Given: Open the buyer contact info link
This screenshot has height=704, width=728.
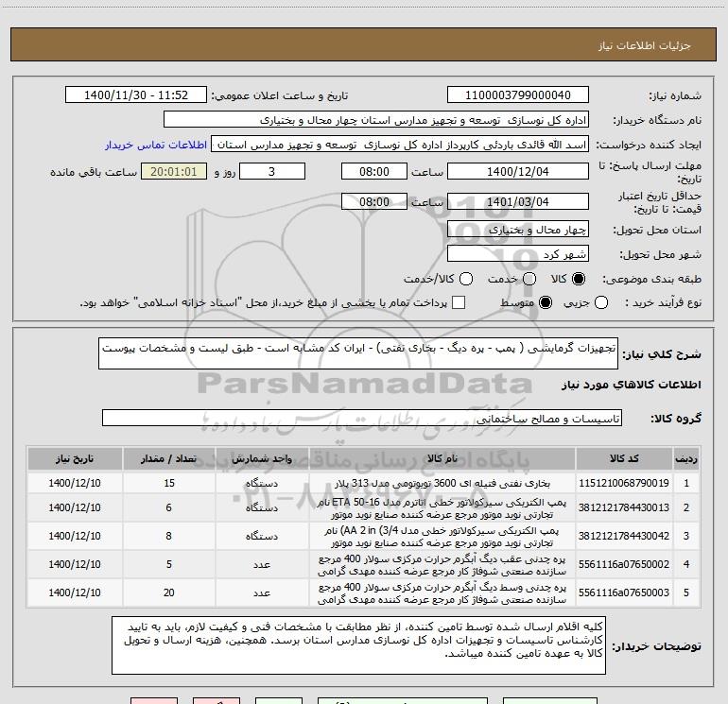Looking at the screenshot, I should tap(156, 145).
